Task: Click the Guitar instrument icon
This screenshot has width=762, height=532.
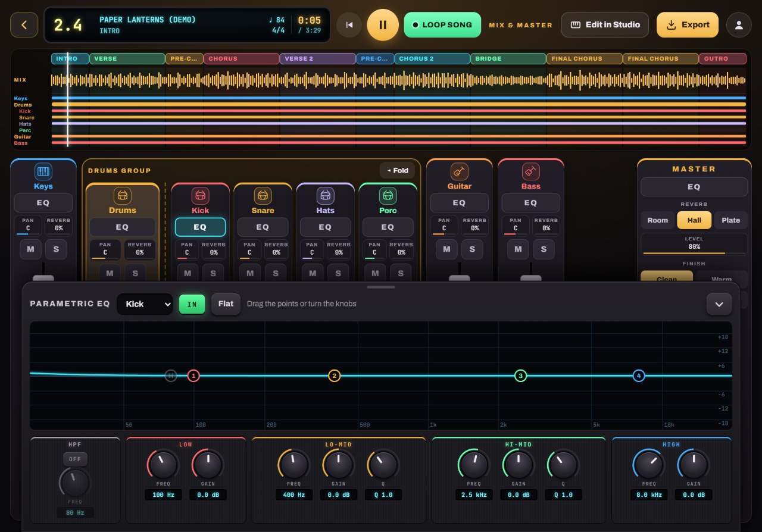Action: [x=459, y=172]
